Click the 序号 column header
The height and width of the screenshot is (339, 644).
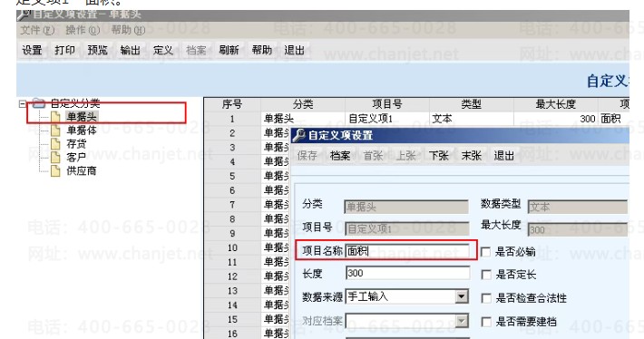point(232,104)
